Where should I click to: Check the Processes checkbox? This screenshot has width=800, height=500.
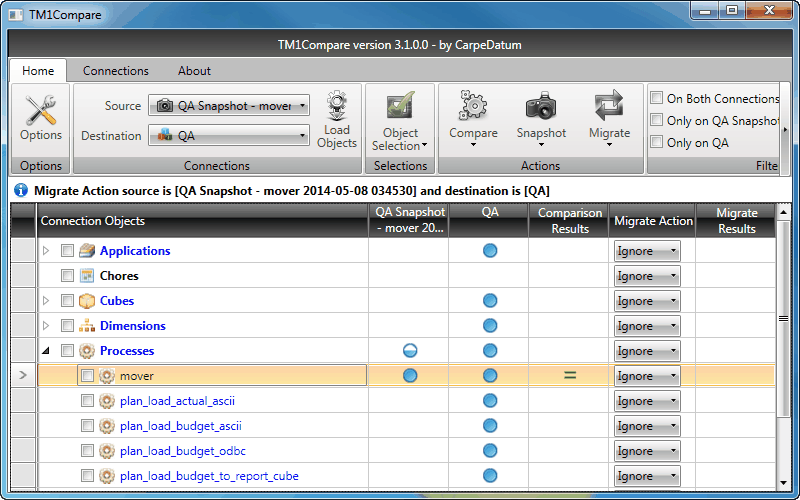(67, 351)
